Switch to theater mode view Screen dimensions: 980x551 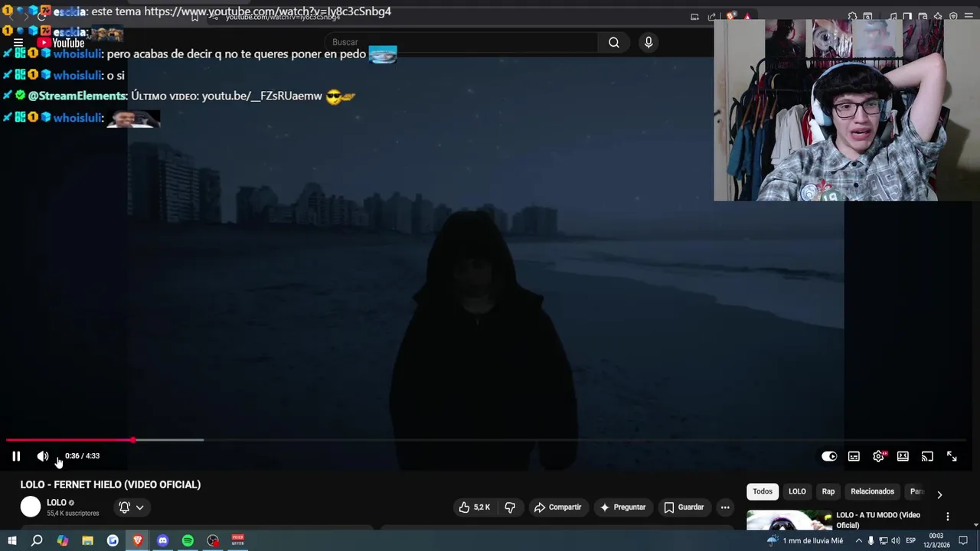coord(903,456)
